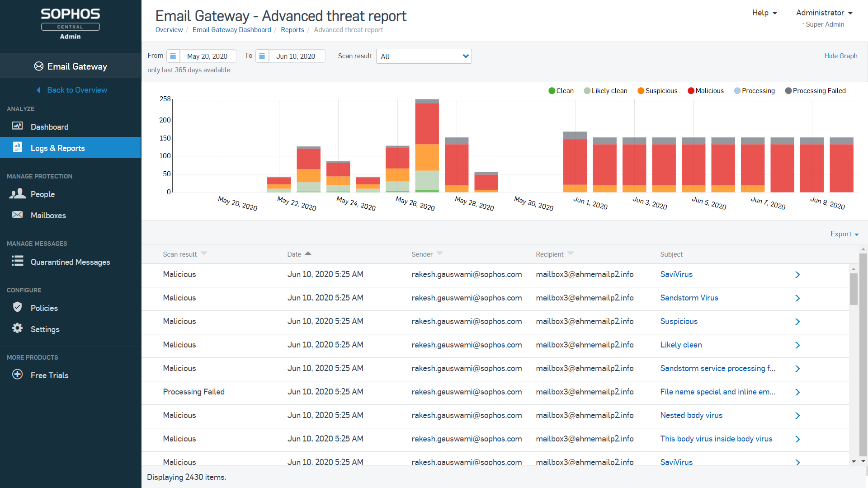This screenshot has width=868, height=488.
Task: Expand the Export dropdown
Action: point(844,234)
